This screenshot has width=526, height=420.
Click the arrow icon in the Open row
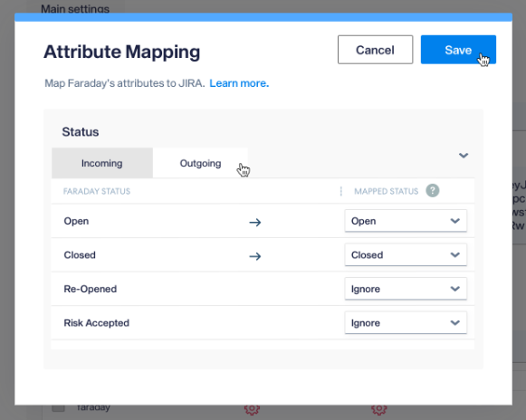click(255, 222)
